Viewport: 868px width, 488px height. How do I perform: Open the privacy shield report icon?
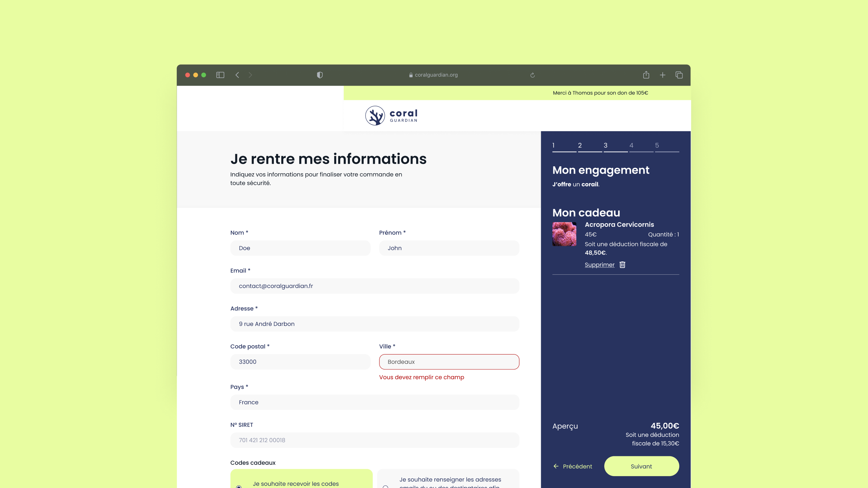point(320,75)
